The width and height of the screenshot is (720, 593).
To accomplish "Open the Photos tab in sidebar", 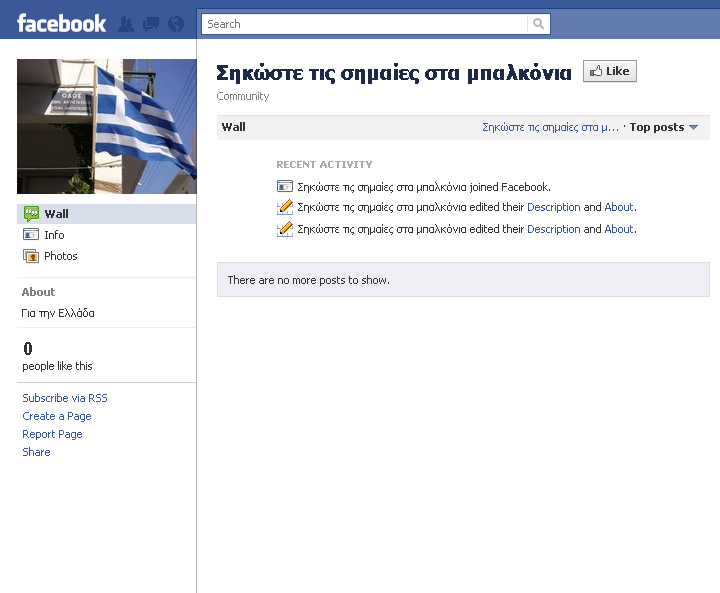I will pos(60,256).
